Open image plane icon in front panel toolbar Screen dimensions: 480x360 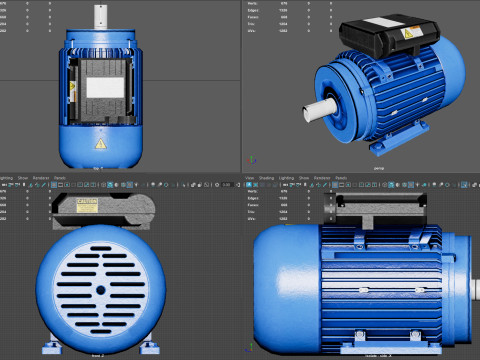pyautogui.click(x=31, y=184)
